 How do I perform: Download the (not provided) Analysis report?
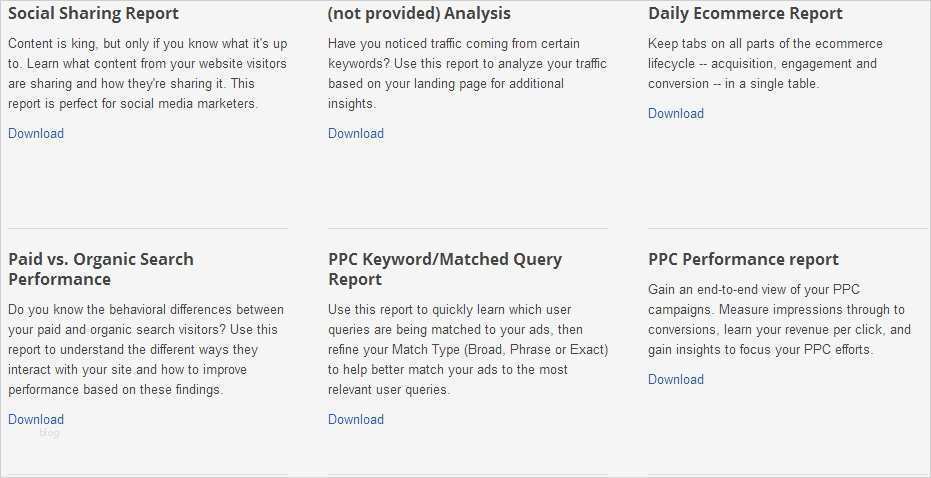click(x=356, y=133)
